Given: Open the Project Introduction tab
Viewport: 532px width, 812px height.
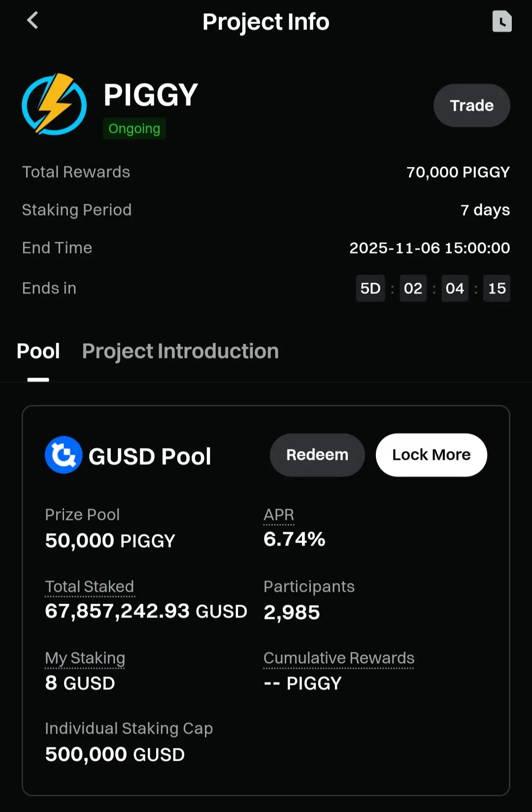Looking at the screenshot, I should click(180, 352).
